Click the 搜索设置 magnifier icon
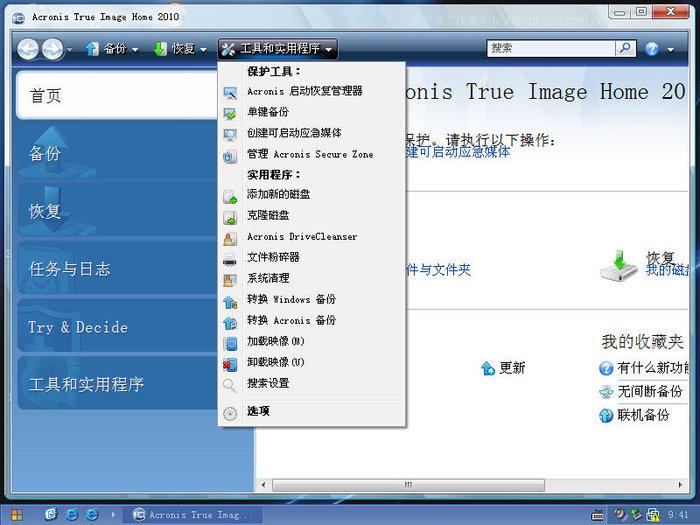The width and height of the screenshot is (700, 525). coord(230,385)
